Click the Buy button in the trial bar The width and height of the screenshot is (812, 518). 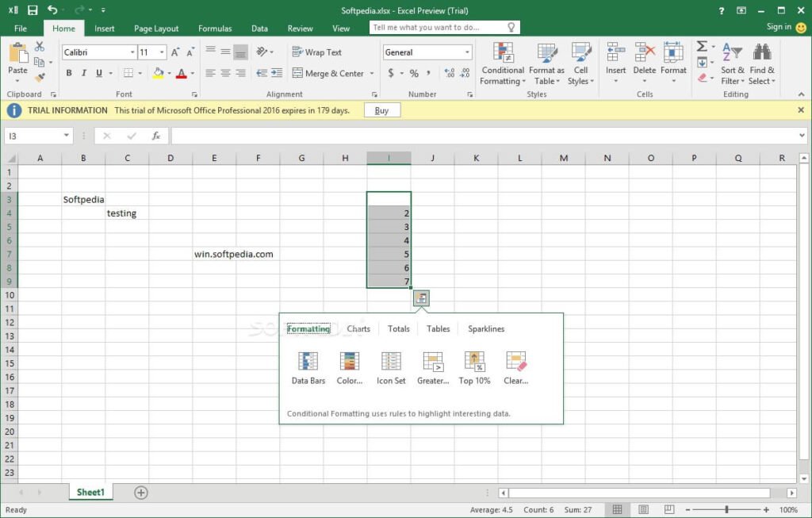pyautogui.click(x=381, y=110)
